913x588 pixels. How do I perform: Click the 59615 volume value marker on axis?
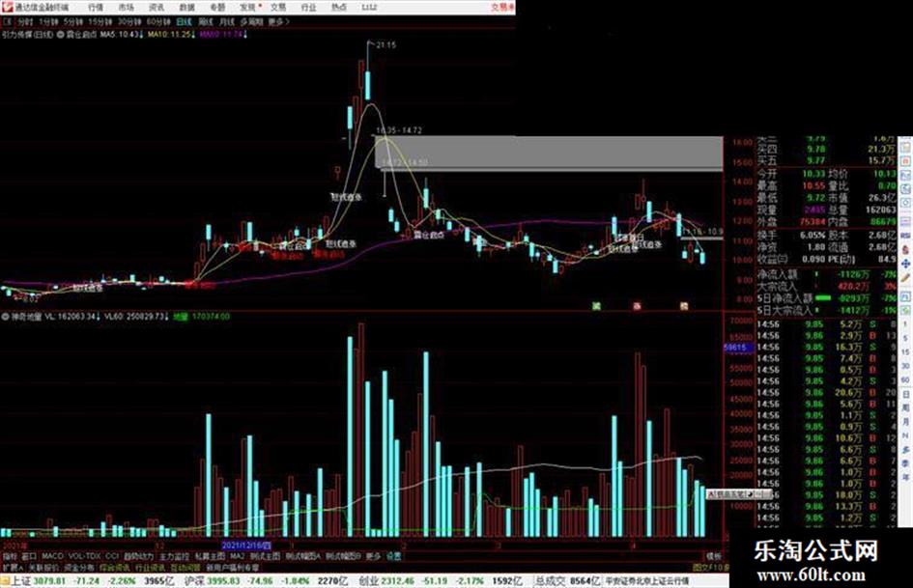[x=738, y=348]
